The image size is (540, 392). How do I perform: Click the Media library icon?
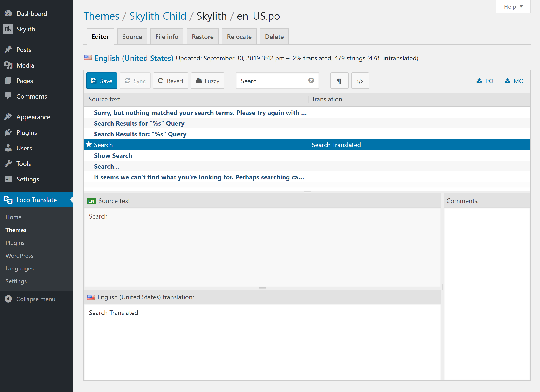click(x=8, y=65)
